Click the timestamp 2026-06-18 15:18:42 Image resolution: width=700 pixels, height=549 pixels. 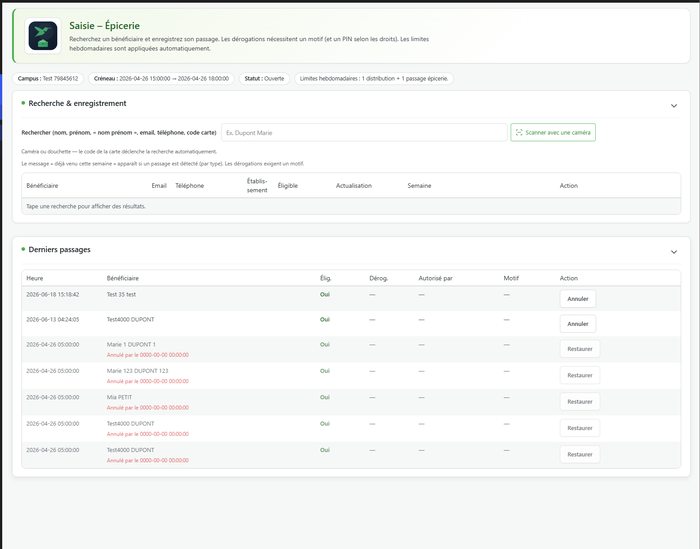pos(53,295)
